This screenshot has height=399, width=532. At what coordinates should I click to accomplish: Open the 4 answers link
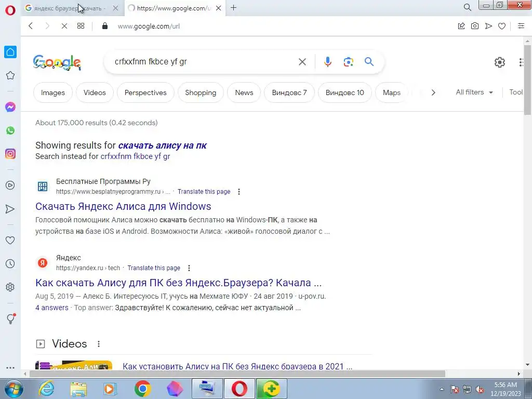coord(52,308)
